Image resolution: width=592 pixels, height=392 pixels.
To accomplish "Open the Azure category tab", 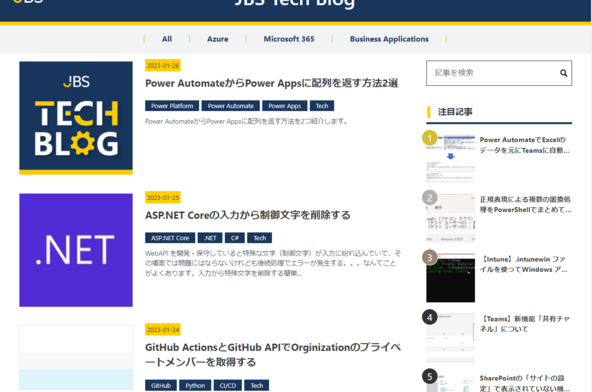I will point(217,39).
